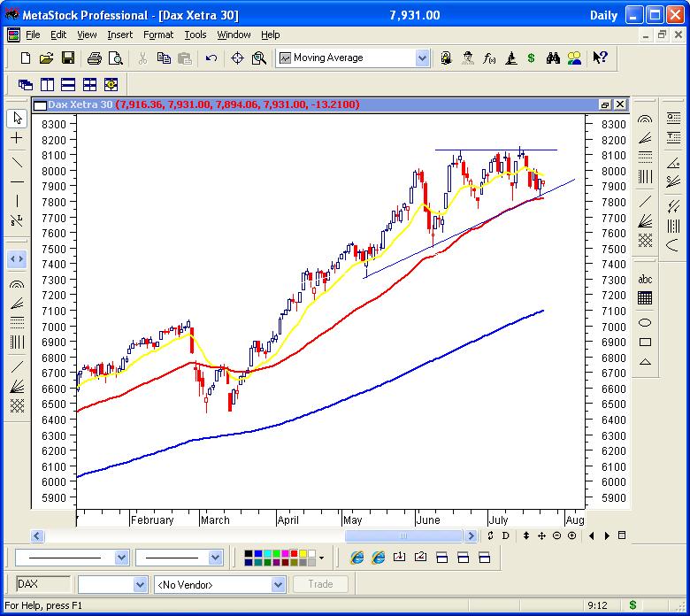This screenshot has width=690, height=616.
Task: Tile windows in grid icon
Action: [89, 85]
